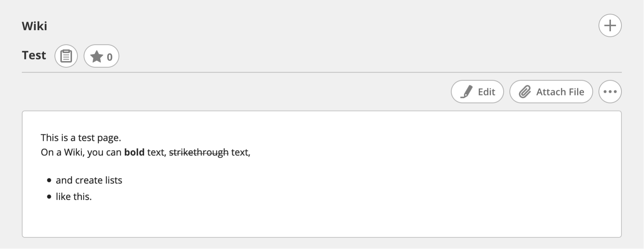
Task: Click the 'like this.' list item
Action: click(x=73, y=197)
